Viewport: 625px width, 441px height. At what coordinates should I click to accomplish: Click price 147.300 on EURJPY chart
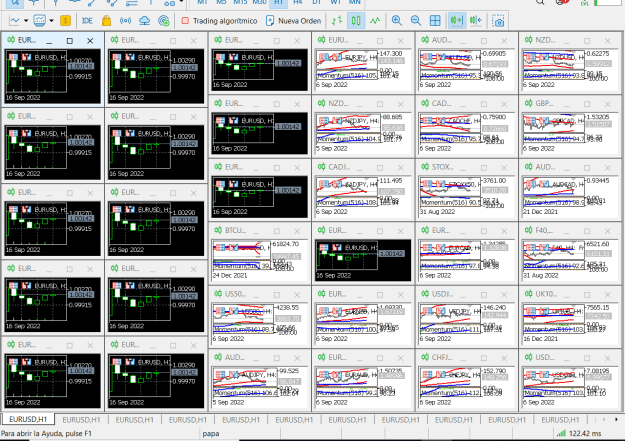click(x=390, y=53)
